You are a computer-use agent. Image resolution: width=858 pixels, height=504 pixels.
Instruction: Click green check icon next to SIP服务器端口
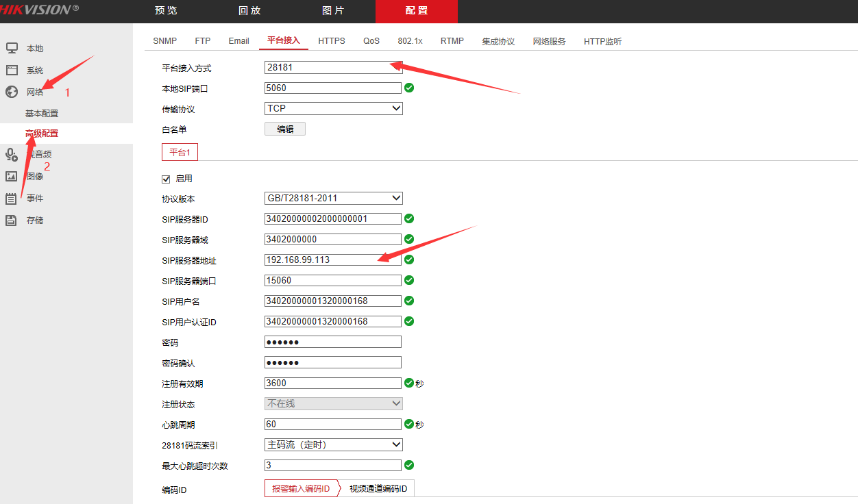coord(409,280)
